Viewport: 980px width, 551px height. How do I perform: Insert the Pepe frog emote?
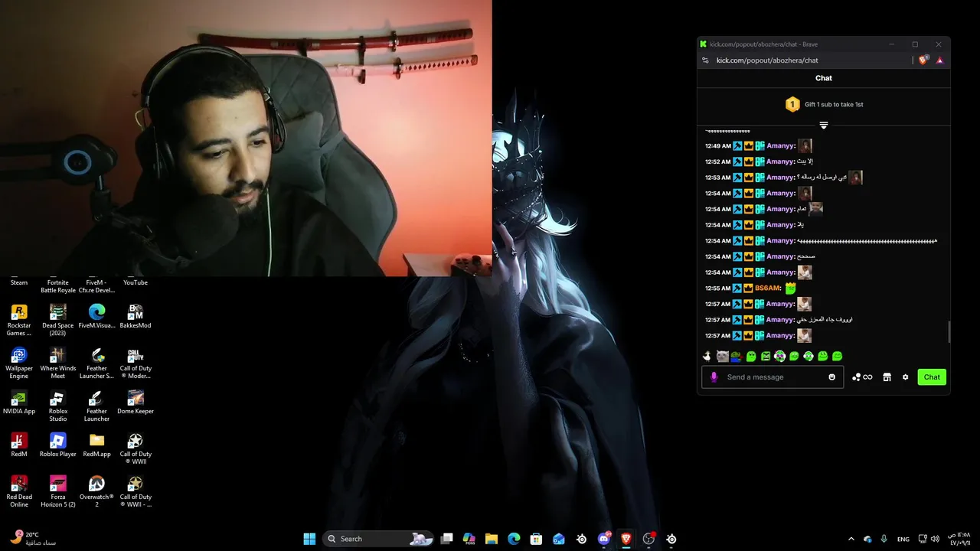point(736,356)
